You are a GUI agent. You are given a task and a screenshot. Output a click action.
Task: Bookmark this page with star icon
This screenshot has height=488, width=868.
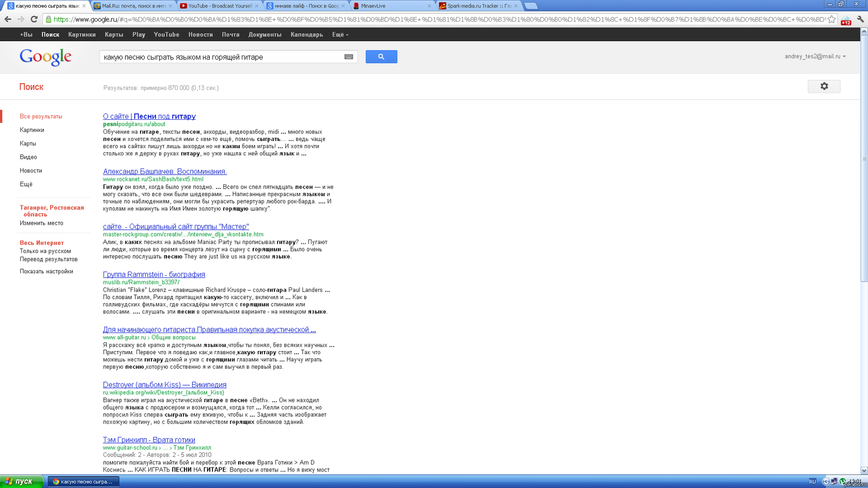831,20
